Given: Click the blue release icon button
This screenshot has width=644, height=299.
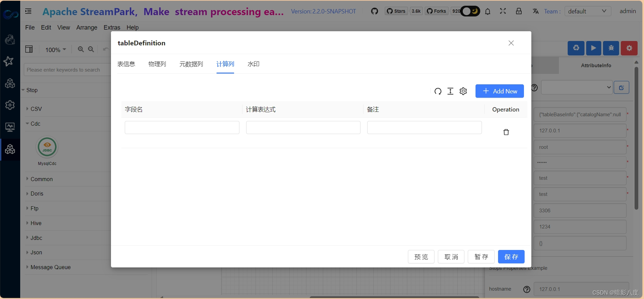Looking at the screenshot, I should tap(576, 48).
